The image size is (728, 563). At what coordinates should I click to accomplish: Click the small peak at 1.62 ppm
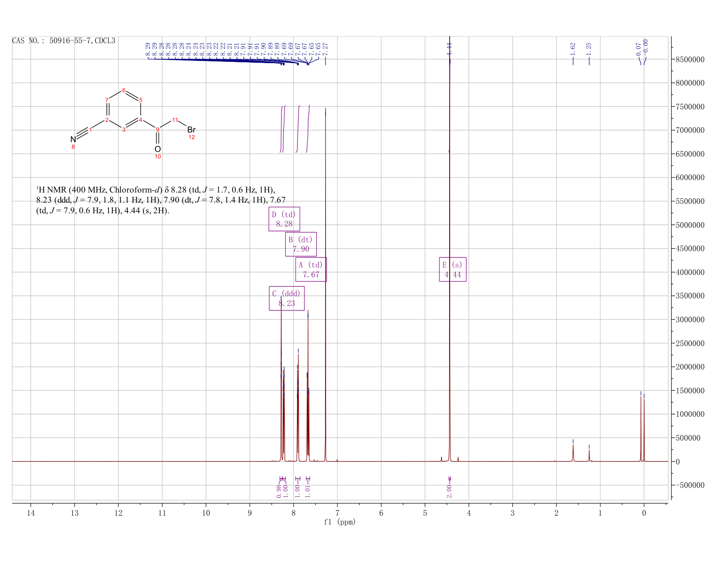[x=573, y=453]
